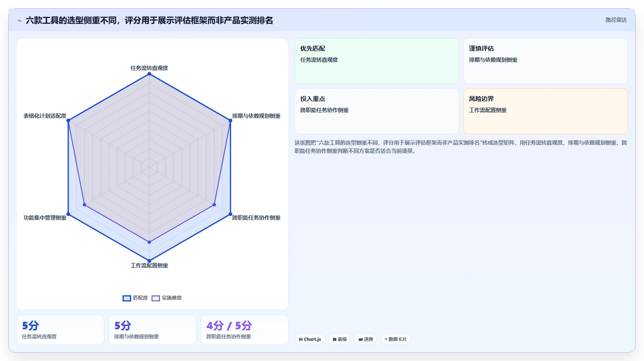This screenshot has width=644, height=361.
Task: Click the radar icon beside the title
Action: [19, 21]
